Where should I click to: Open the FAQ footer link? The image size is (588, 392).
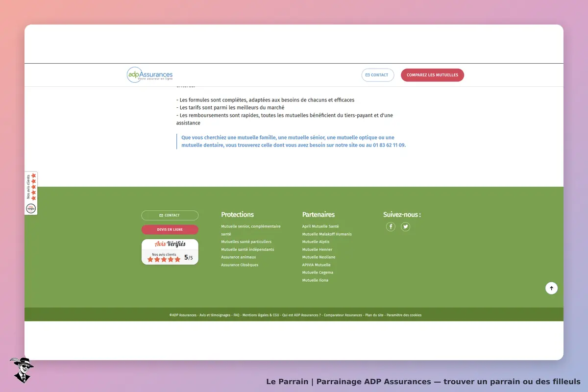coord(236,315)
